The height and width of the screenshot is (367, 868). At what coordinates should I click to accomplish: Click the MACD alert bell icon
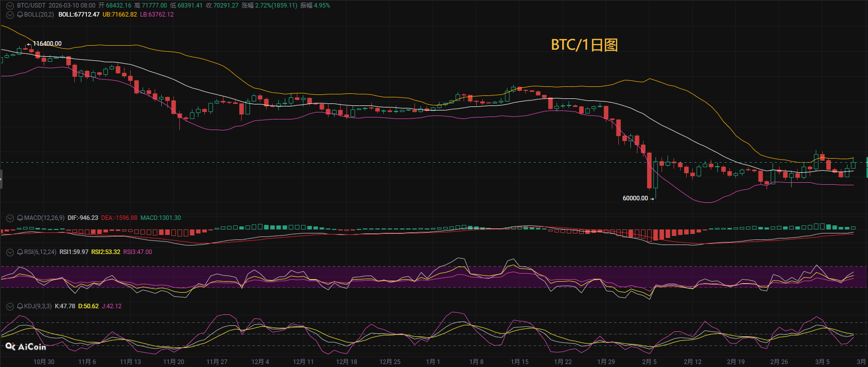click(20, 218)
